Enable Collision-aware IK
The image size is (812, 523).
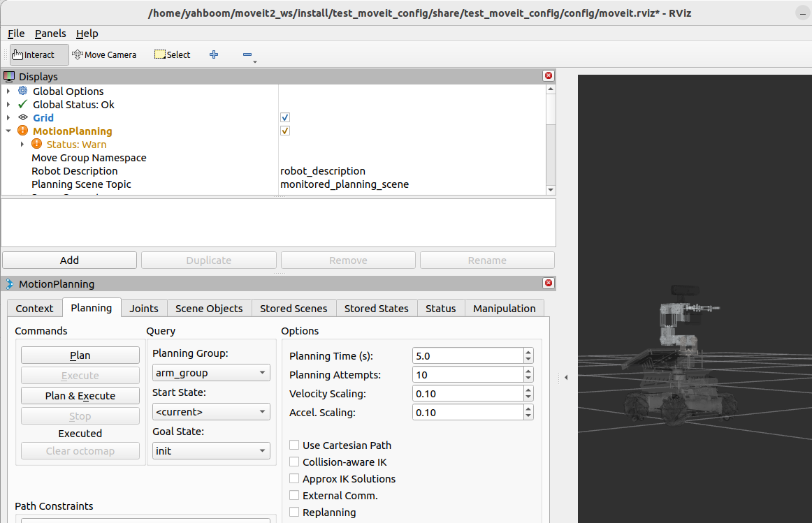point(294,462)
